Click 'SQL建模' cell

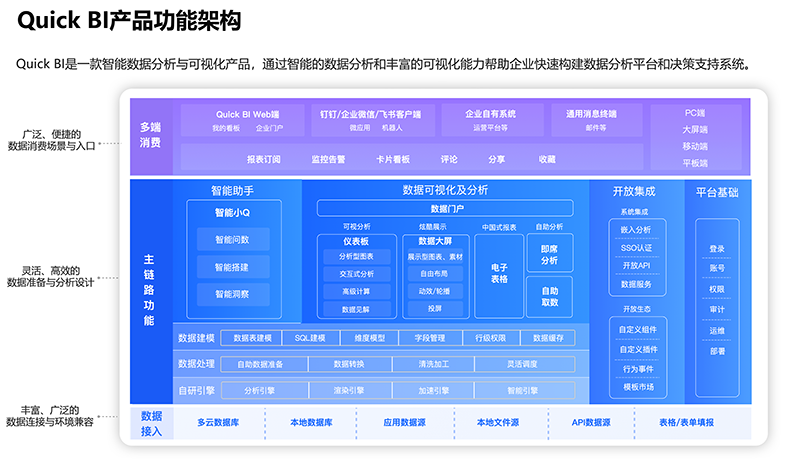pyautogui.click(x=310, y=338)
